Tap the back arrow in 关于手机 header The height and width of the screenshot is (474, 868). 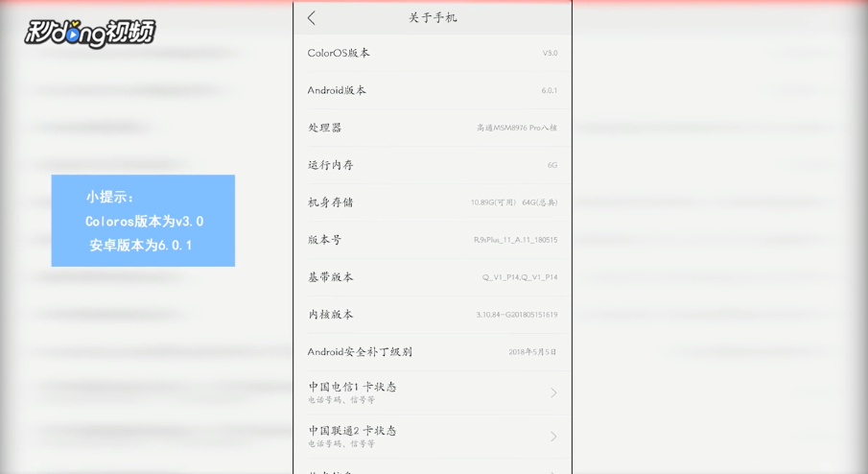pyautogui.click(x=312, y=17)
